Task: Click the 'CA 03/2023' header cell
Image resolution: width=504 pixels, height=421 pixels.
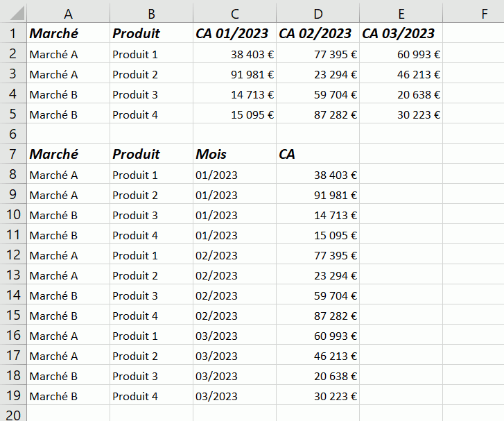Action: pyautogui.click(x=401, y=33)
